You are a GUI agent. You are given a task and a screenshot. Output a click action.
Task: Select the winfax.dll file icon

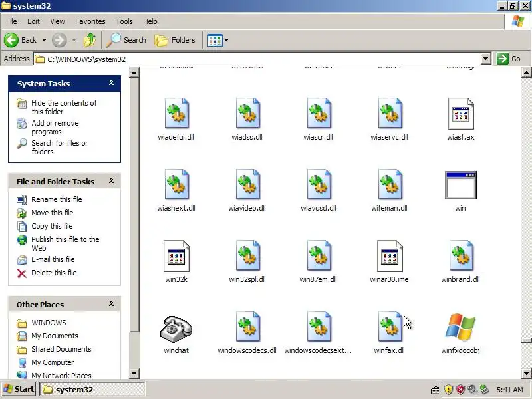coord(390,327)
